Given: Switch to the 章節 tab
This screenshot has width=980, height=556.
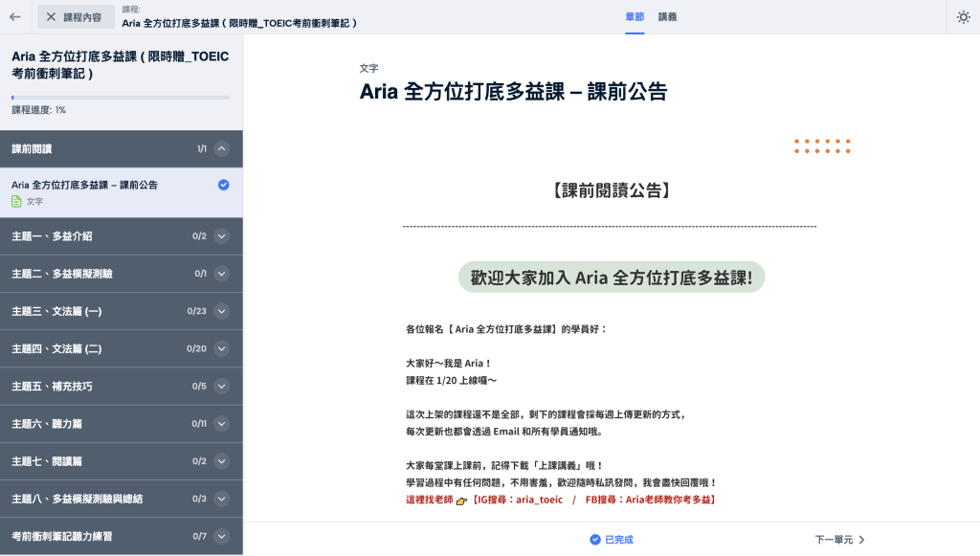Looking at the screenshot, I should (635, 16).
